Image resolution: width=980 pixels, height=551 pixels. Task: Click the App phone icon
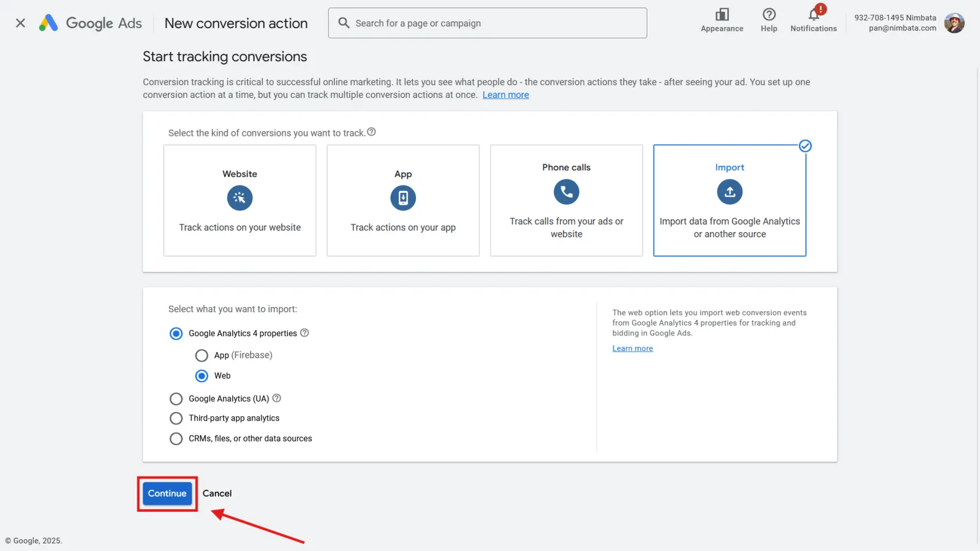click(403, 198)
